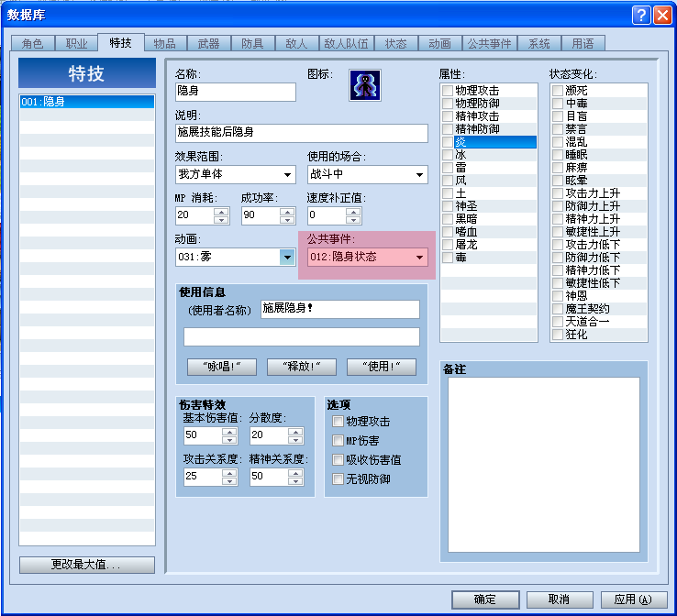Click the "使用!" button

[382, 367]
